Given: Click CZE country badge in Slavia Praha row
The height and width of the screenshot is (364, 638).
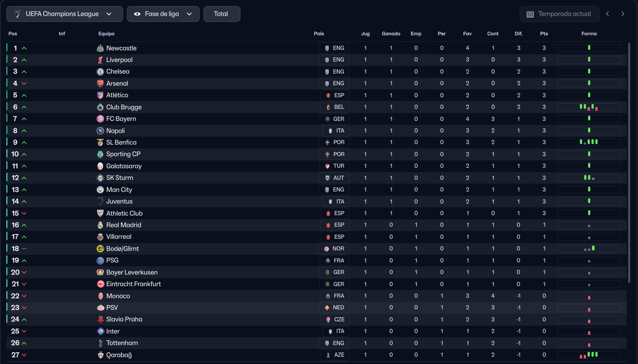Looking at the screenshot, I should point(335,319).
